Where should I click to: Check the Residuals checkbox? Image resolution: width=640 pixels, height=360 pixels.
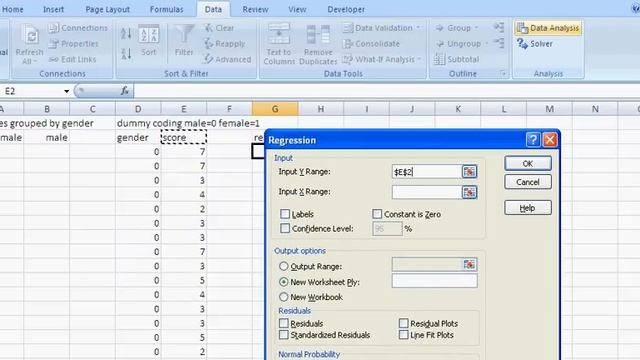(284, 323)
